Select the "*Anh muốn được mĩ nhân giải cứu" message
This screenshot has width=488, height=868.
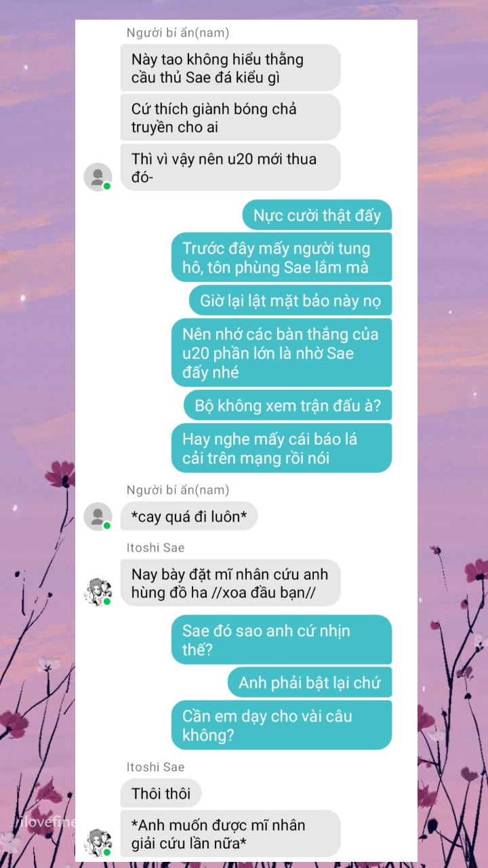click(x=230, y=834)
